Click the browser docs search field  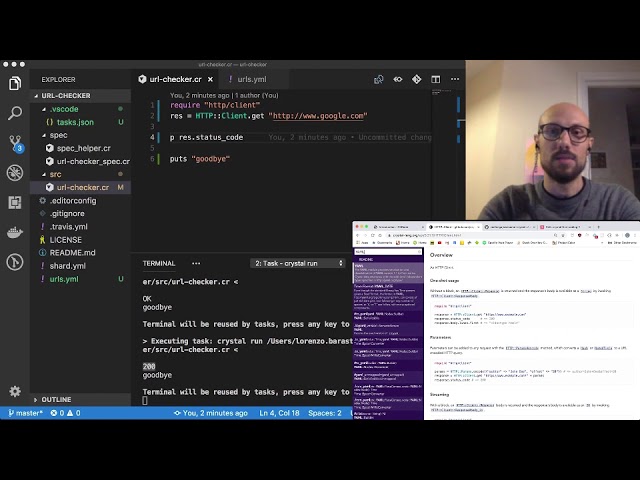(x=388, y=252)
